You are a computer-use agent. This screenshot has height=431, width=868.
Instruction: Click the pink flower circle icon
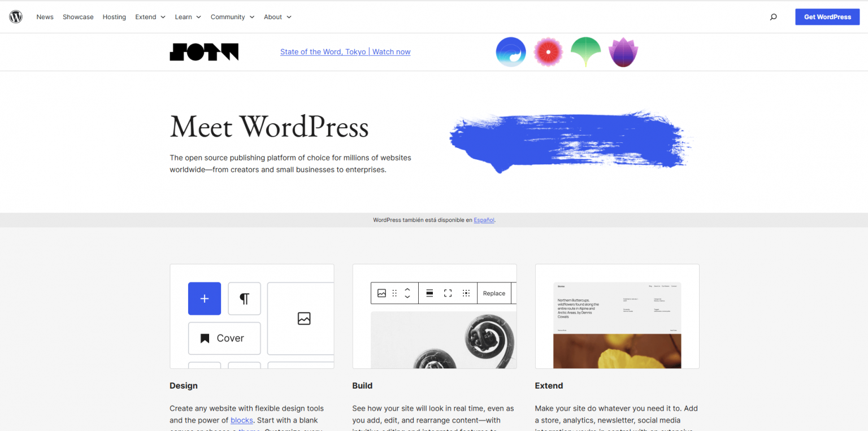pyautogui.click(x=548, y=52)
